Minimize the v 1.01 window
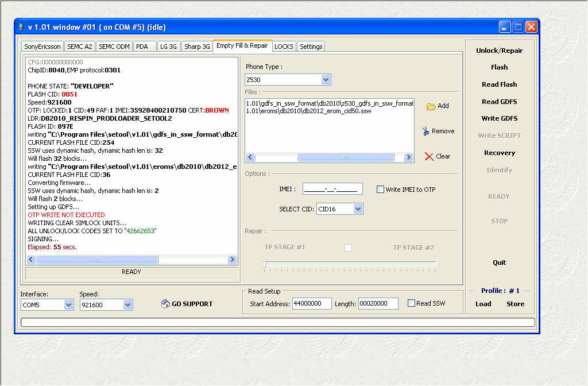 (505, 27)
